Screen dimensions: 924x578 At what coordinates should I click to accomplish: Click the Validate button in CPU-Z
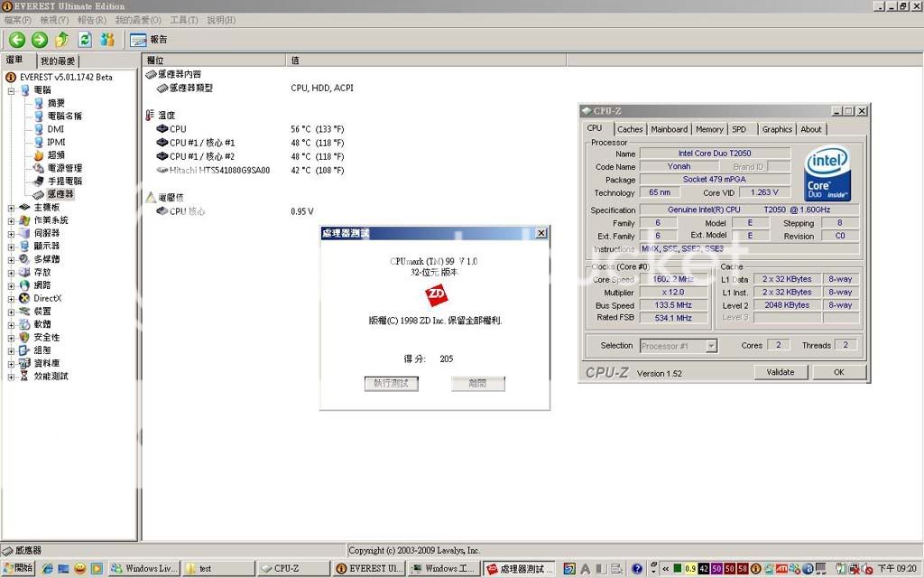click(781, 372)
